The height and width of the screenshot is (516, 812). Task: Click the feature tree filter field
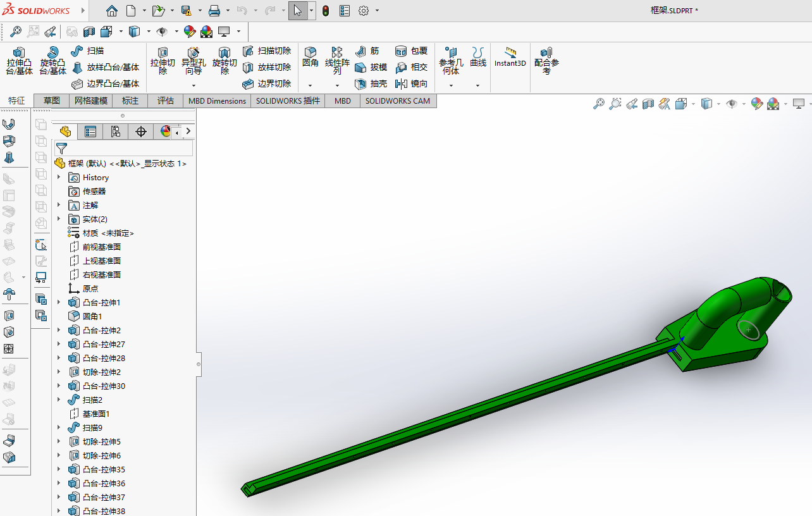[123, 149]
